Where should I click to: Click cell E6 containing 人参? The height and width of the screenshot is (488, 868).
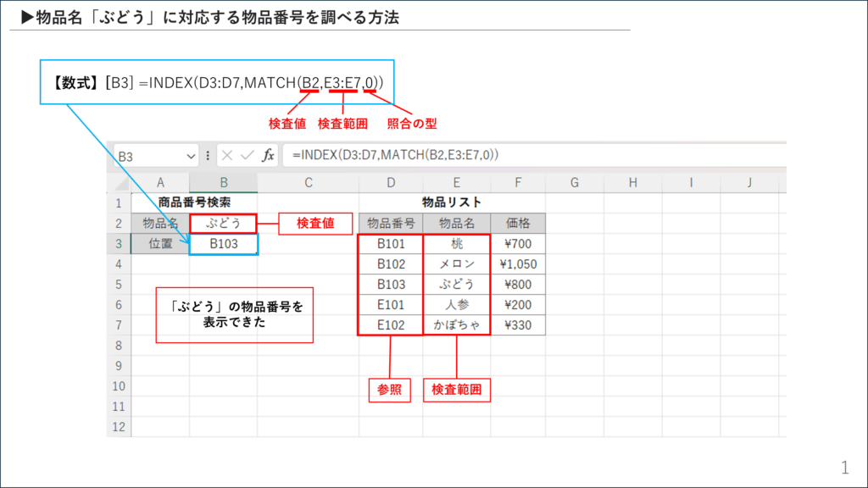coord(457,305)
